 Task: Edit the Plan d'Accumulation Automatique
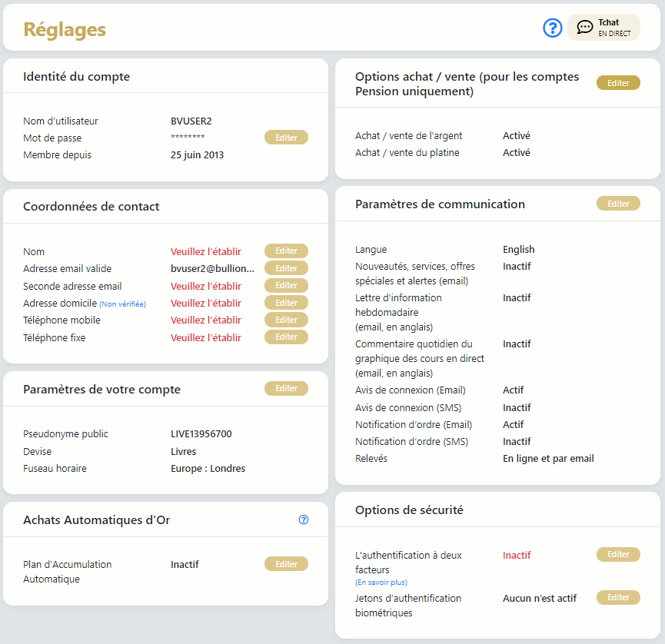286,564
